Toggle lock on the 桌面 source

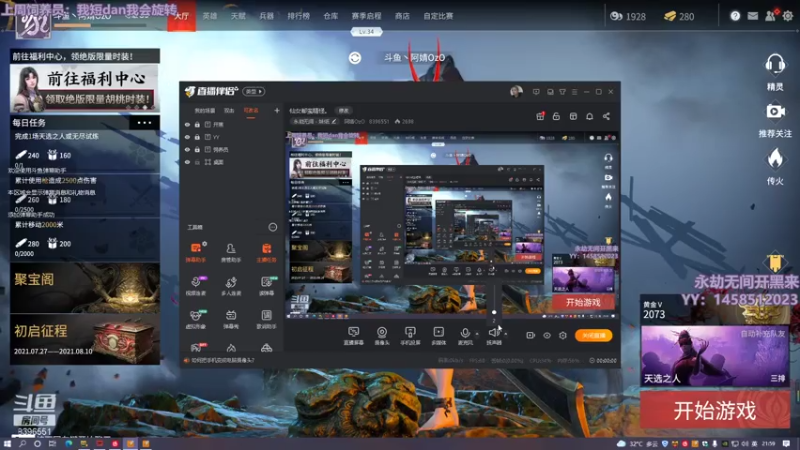tap(197, 162)
